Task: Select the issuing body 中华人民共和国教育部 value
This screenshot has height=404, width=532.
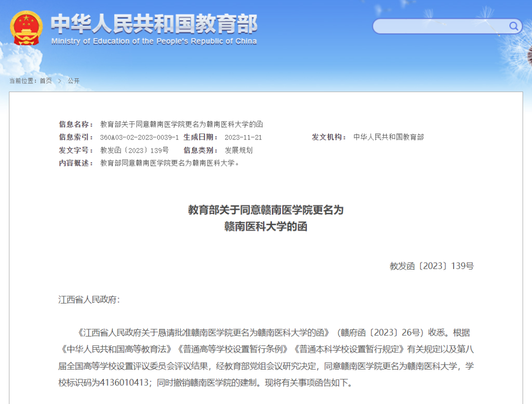Action: point(389,137)
